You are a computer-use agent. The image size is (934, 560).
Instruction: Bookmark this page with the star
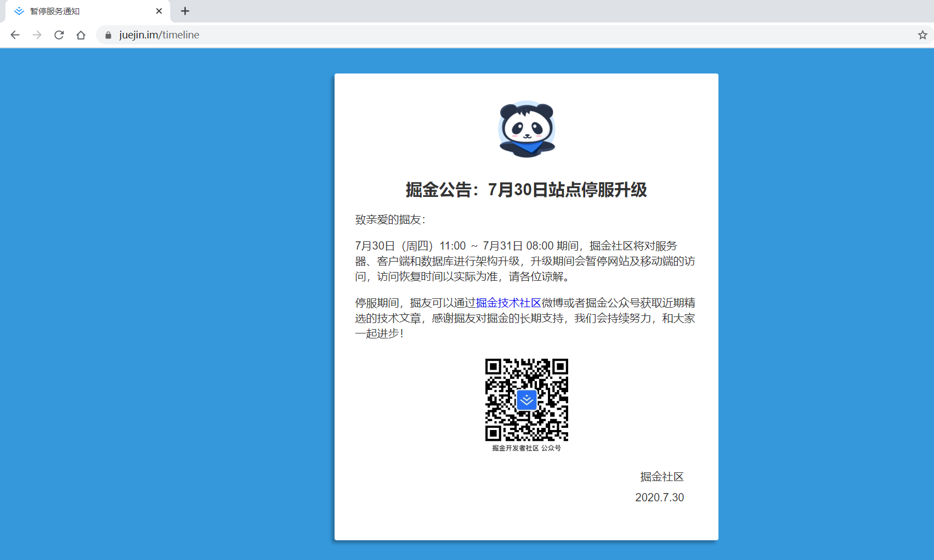922,35
